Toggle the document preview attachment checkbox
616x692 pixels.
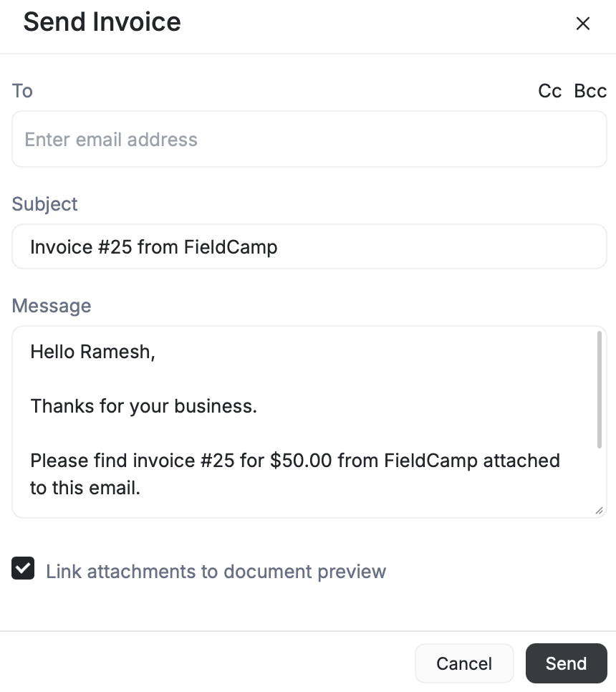click(22, 568)
